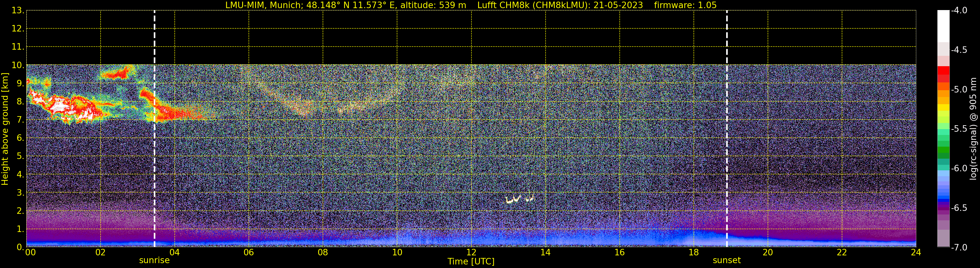The height and width of the screenshot is (268, 980).
Task: Select the 'LMU-MIM, Munich' station text in title
Action: [x=263, y=5]
